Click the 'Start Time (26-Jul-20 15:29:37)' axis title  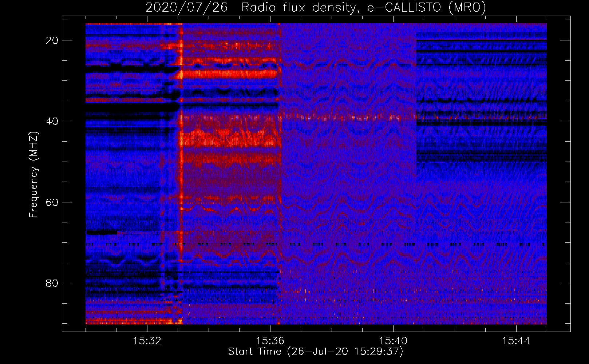tap(316, 352)
